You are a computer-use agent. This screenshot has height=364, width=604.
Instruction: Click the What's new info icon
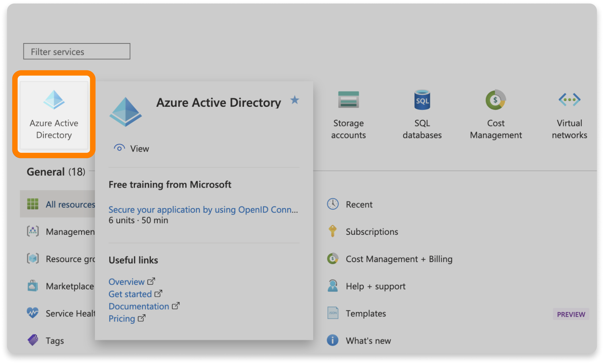tap(333, 340)
